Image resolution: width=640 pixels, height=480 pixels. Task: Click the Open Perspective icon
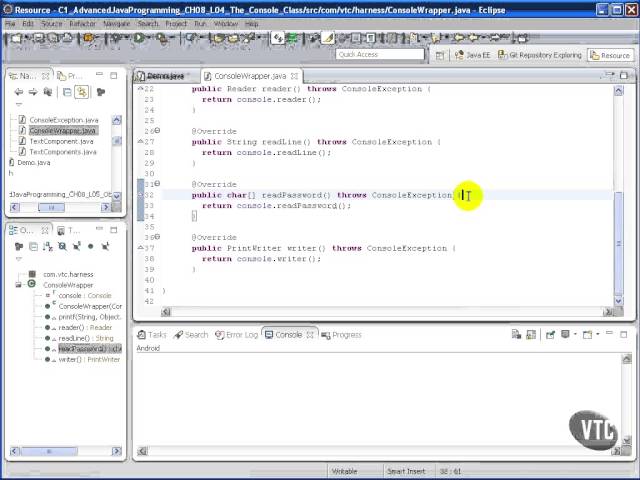click(x=440, y=55)
